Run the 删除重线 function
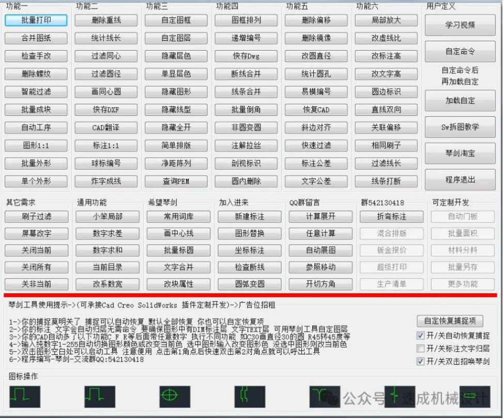Screen dimensions: 504x420 [106, 20]
